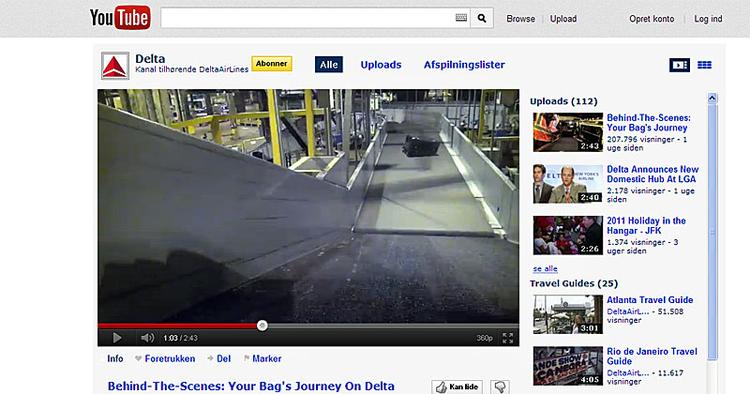Click the sidebar scrollbar thumb
The image size is (750, 394).
(712, 232)
